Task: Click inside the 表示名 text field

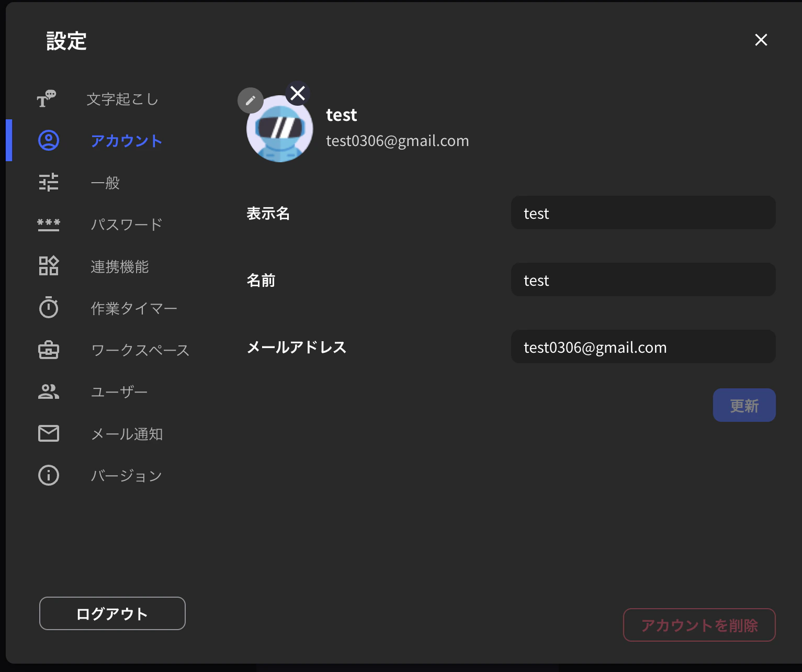Action: click(642, 212)
